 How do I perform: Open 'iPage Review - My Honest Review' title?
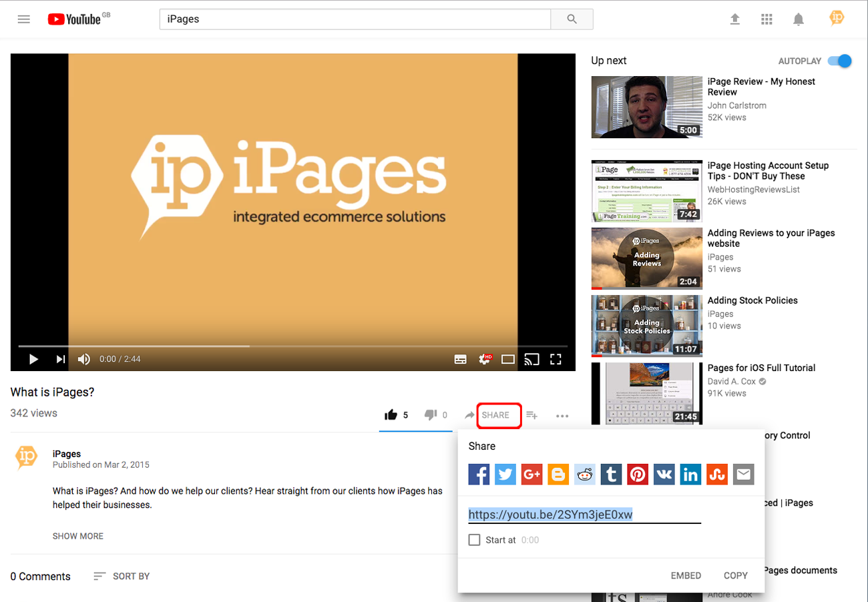coord(761,87)
